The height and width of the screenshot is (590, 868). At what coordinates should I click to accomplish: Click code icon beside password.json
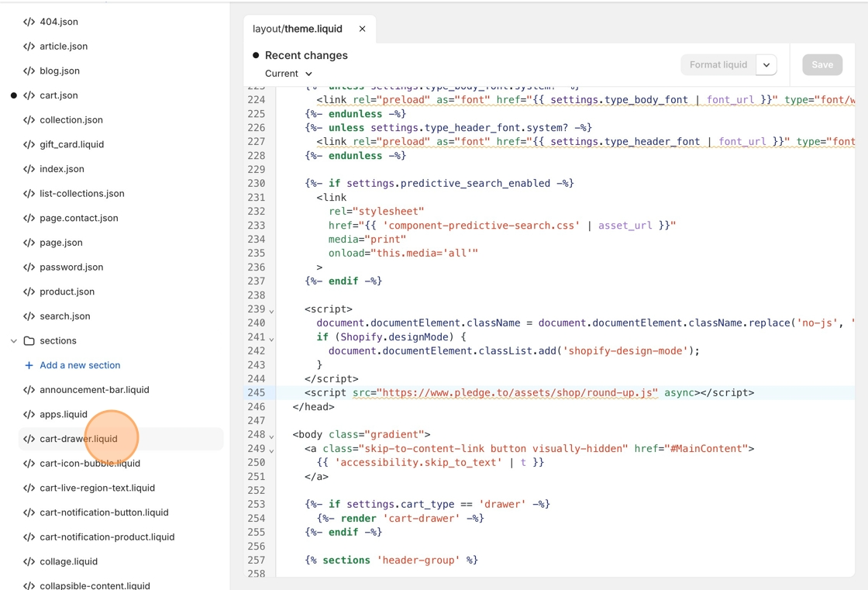tap(29, 267)
